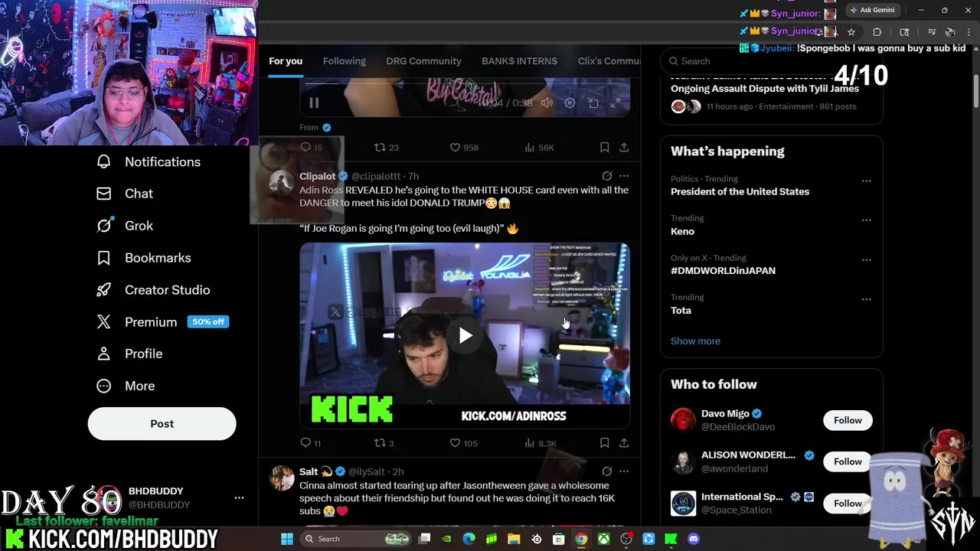Open options for President of the United States trend
The width and height of the screenshot is (980, 551).
click(866, 181)
